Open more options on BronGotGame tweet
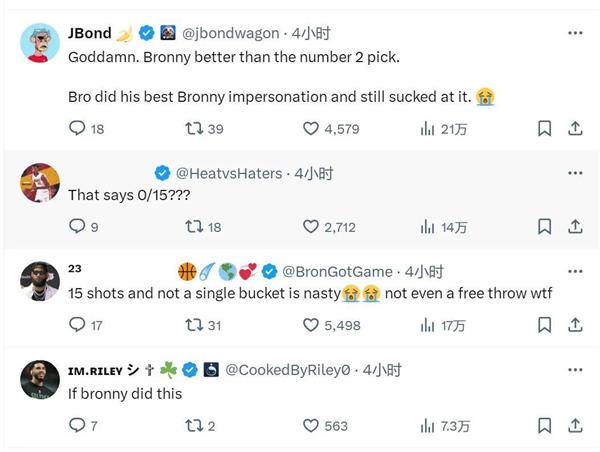600x452 pixels. pyautogui.click(x=575, y=271)
